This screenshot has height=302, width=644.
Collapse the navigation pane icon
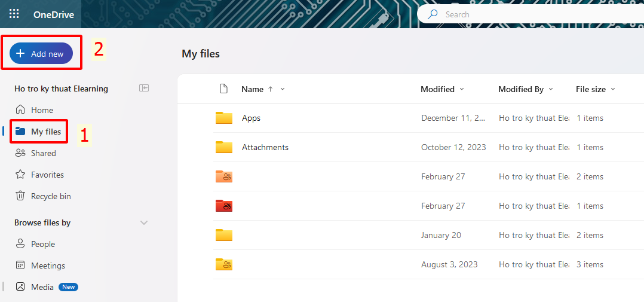(144, 88)
